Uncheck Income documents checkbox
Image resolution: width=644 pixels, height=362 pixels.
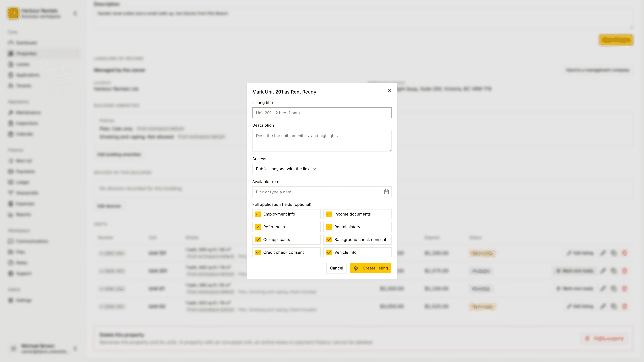click(x=329, y=214)
